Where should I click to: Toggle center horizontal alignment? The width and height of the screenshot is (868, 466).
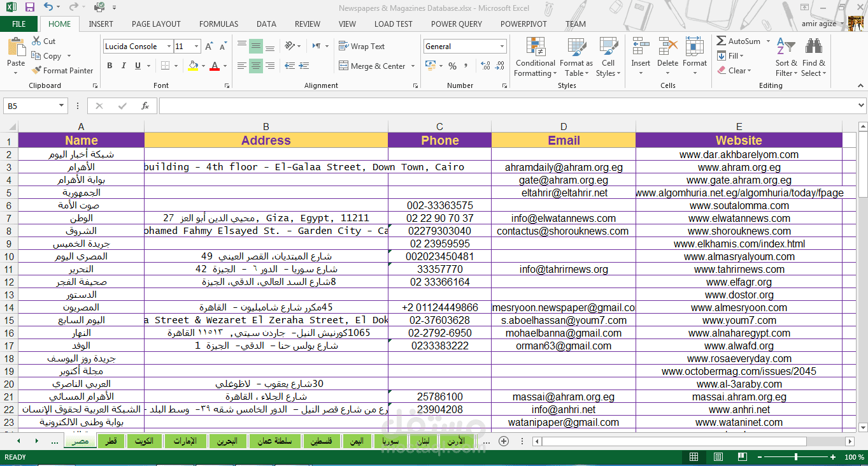click(255, 66)
